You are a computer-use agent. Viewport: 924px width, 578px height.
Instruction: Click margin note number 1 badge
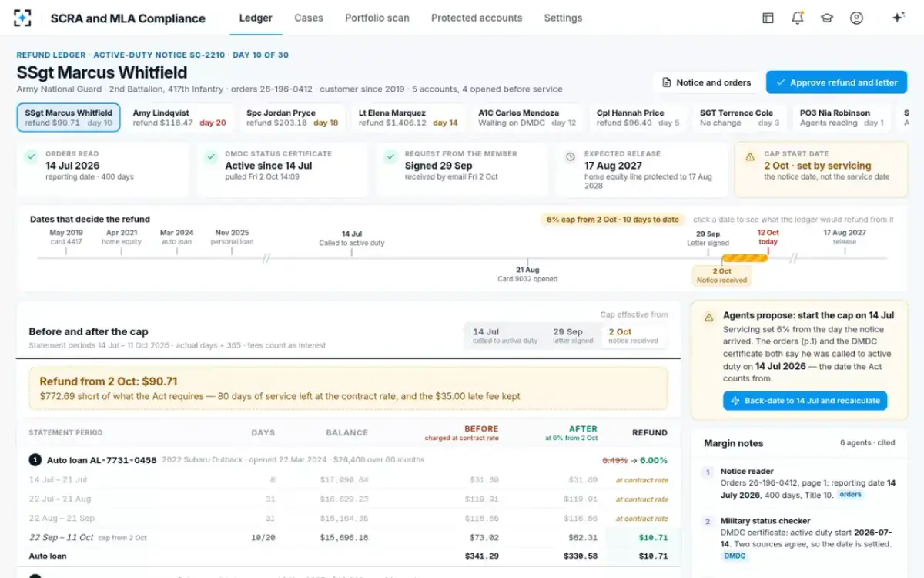(708, 472)
